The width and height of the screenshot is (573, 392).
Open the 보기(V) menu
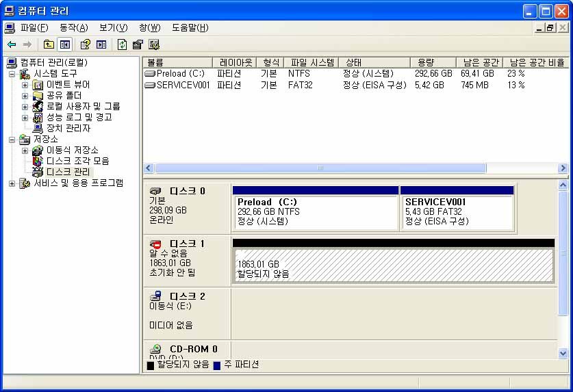pos(113,28)
